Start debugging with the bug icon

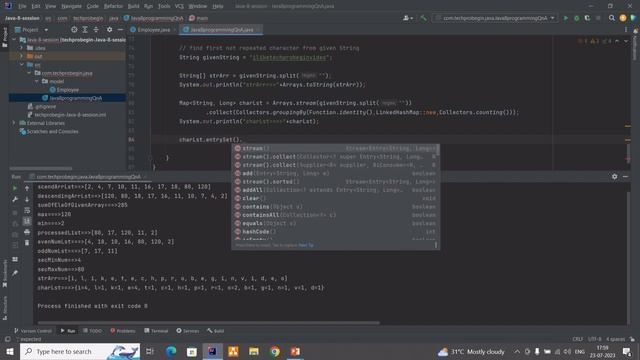click(x=577, y=18)
